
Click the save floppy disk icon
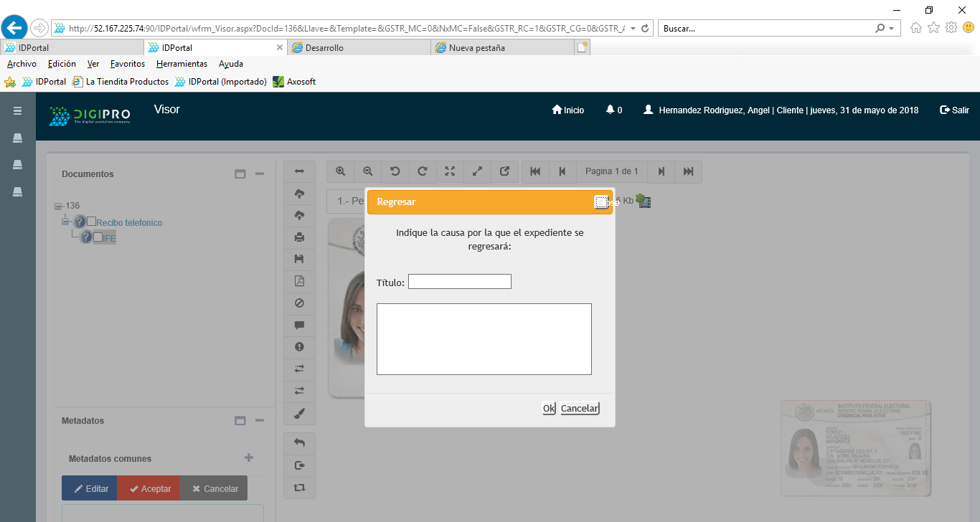300,259
